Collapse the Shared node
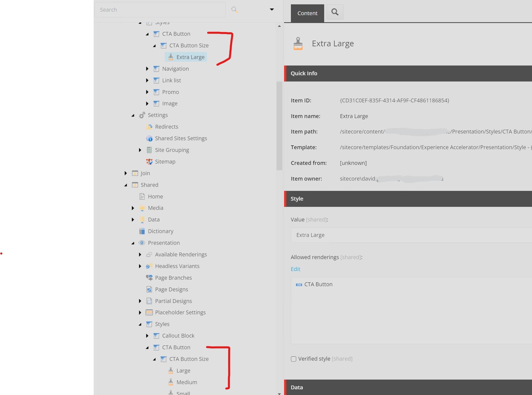Image resolution: width=532 pixels, height=395 pixels. [x=126, y=185]
